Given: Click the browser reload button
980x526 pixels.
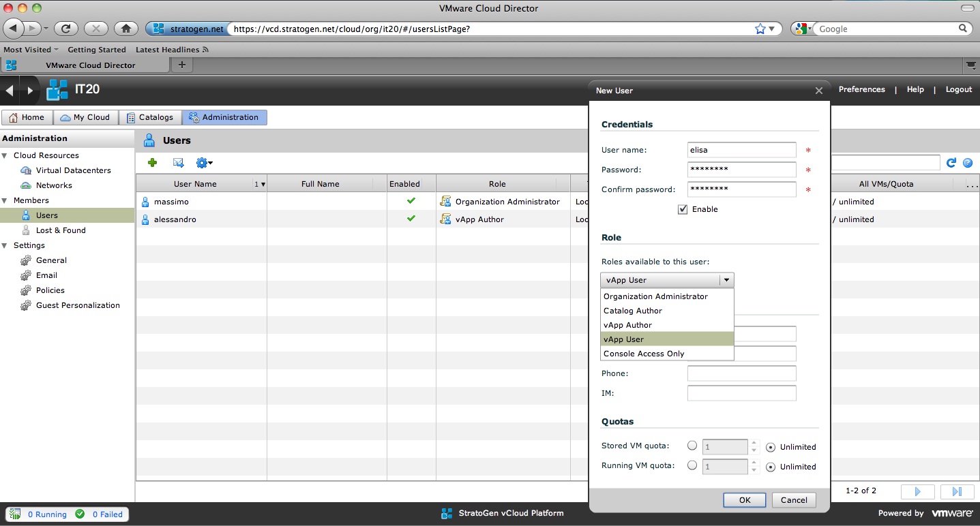Looking at the screenshot, I should pyautogui.click(x=66, y=29).
